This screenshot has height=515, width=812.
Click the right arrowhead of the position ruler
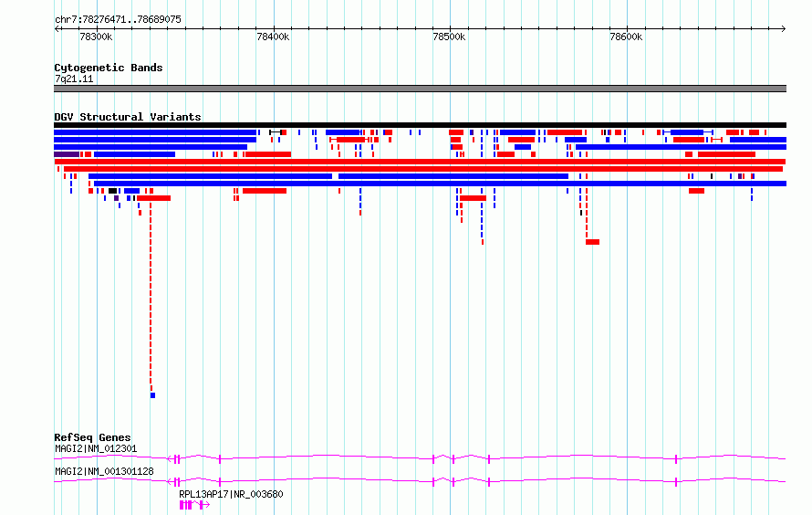[x=784, y=28]
